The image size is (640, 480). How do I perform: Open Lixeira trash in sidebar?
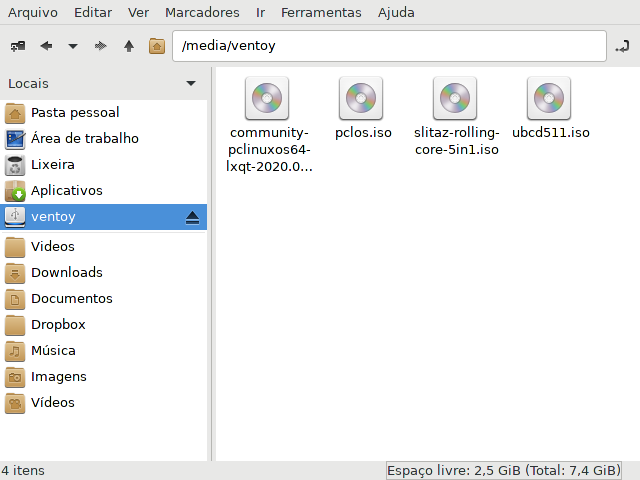[104, 165]
